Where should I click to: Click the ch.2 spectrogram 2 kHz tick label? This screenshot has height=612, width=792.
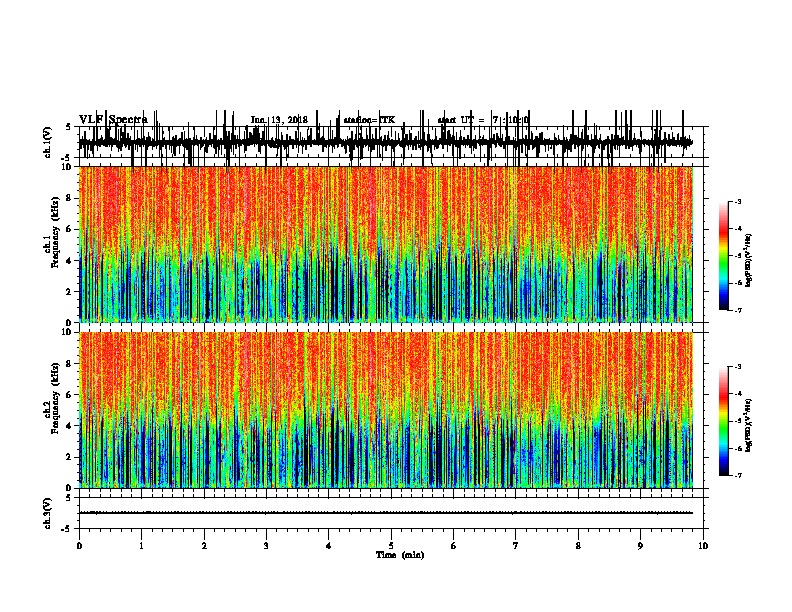(x=70, y=457)
